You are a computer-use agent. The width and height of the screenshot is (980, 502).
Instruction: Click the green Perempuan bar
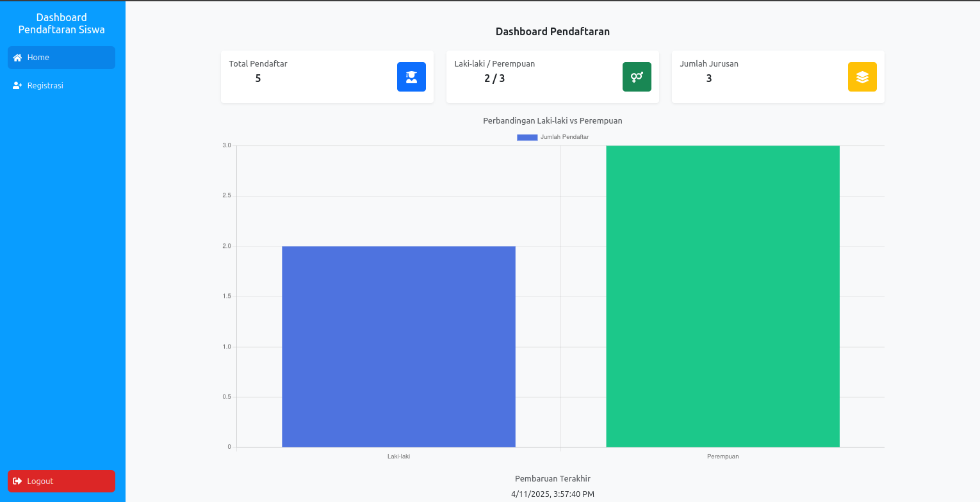click(723, 296)
